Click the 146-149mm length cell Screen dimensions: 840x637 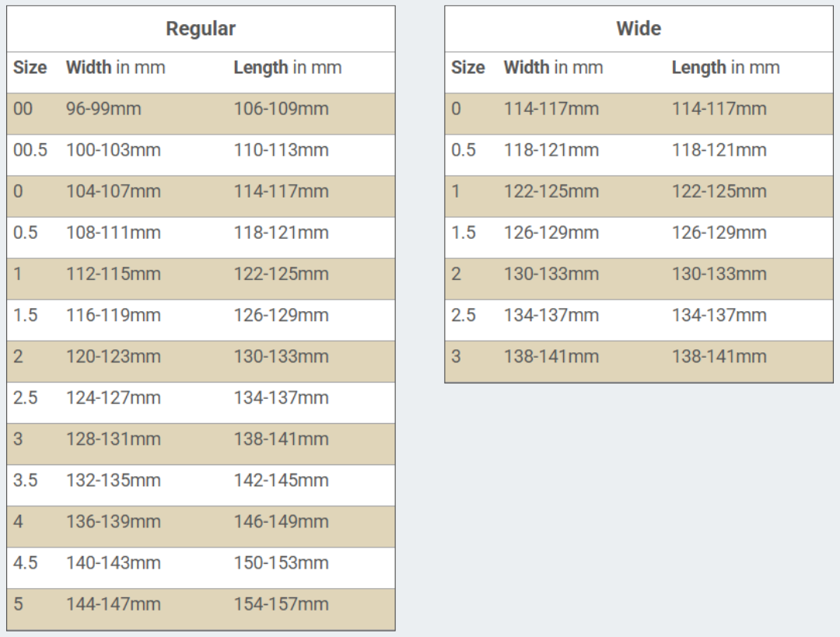(281, 521)
